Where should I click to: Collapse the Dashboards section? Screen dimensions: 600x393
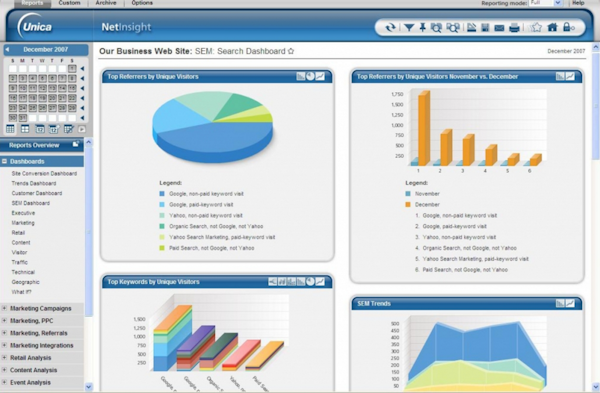coord(4,161)
